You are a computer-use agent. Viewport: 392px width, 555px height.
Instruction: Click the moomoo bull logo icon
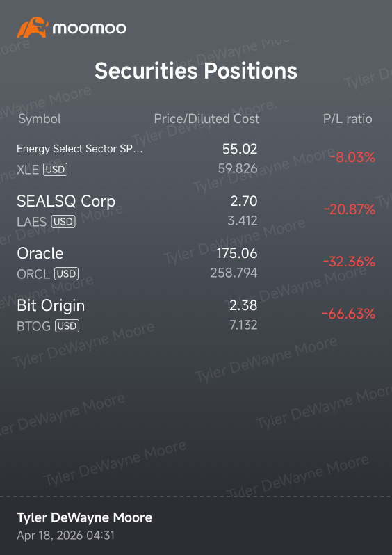[32, 27]
